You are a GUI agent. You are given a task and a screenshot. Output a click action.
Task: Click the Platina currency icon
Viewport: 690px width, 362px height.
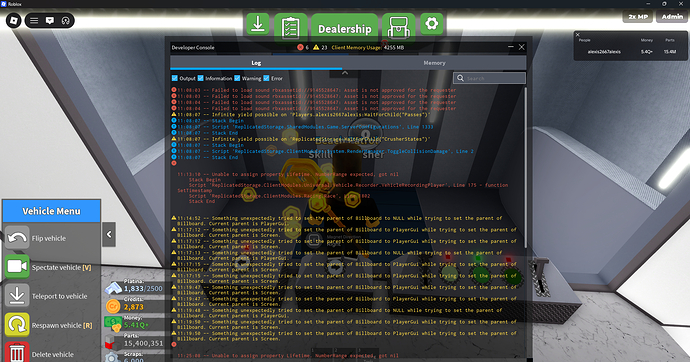114,288
